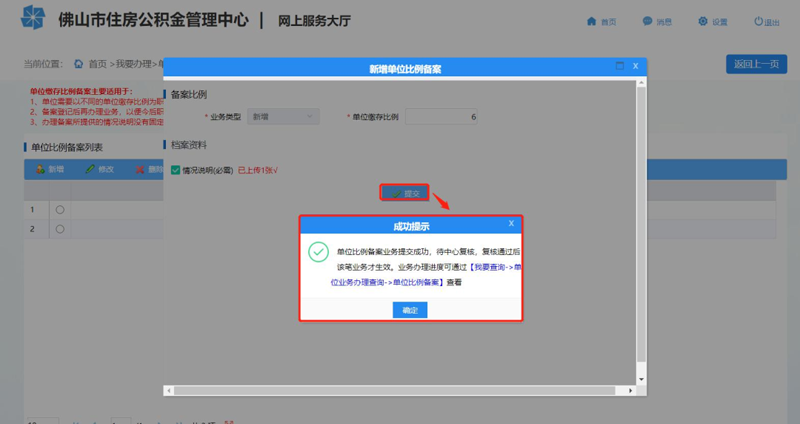Select radio button in row 2
800x424 pixels.
point(60,229)
